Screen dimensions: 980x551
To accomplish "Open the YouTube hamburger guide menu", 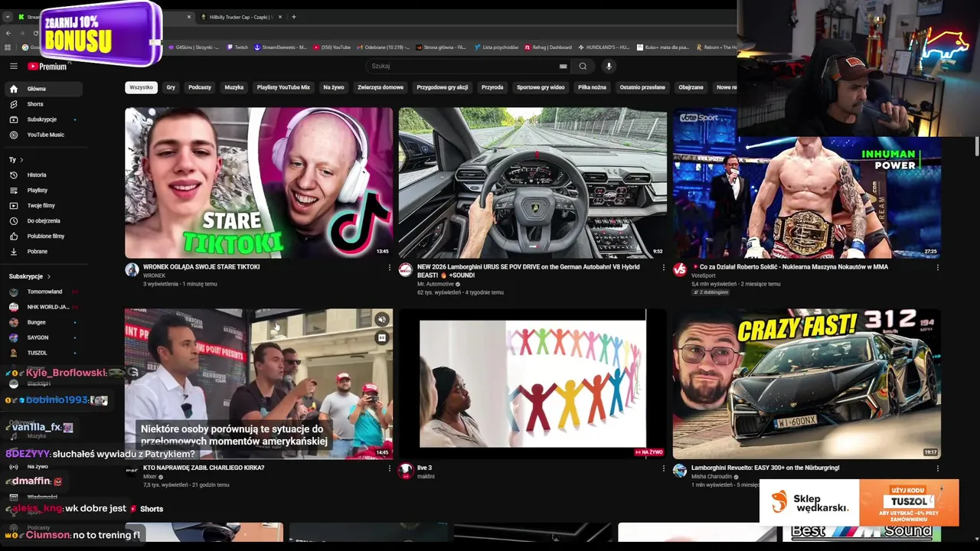I will (x=13, y=67).
